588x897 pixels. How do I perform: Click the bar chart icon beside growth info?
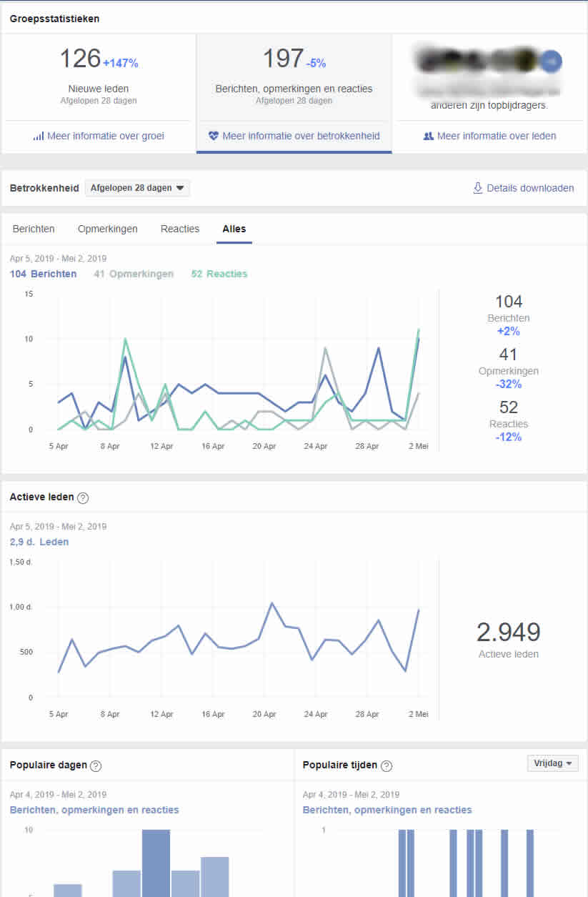[x=39, y=136]
